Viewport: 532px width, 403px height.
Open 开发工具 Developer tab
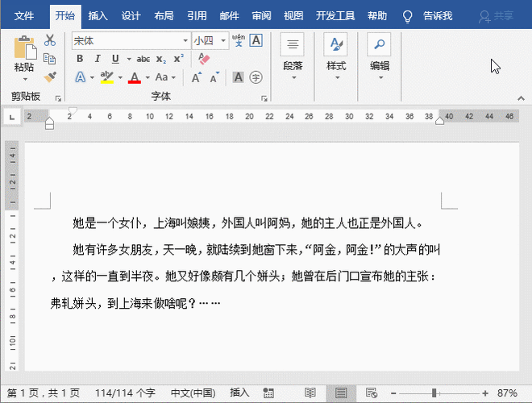335,16
